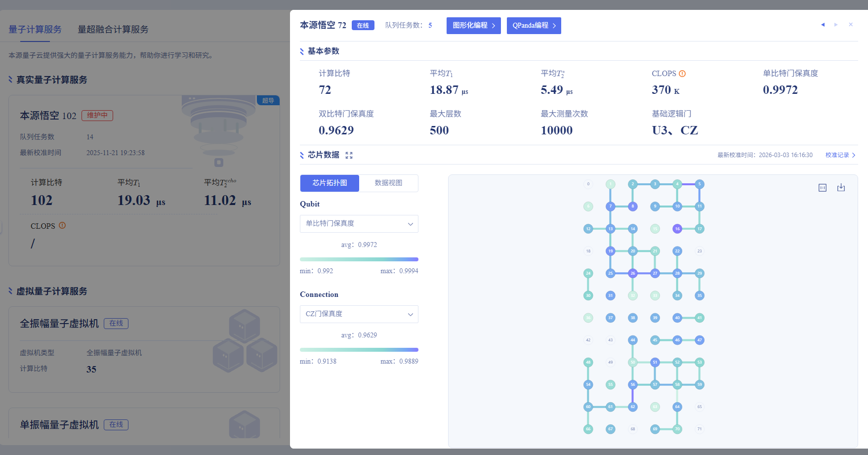
Task: Select the 量超融合计算服务 tab
Action: (x=113, y=30)
